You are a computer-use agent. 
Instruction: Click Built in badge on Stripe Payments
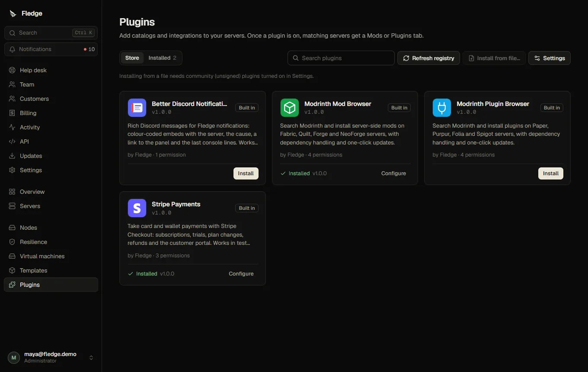point(247,208)
